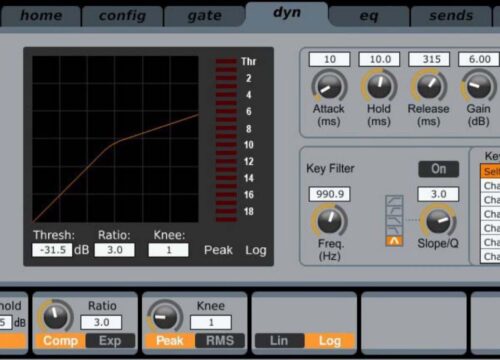
Task: Select the steep-slope high-cut key filter icon
Action: (394, 230)
